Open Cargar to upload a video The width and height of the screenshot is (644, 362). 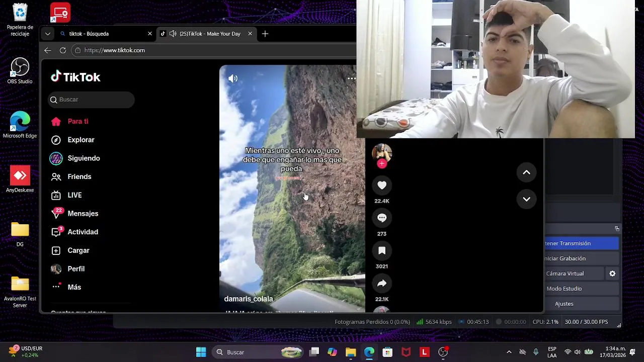click(x=70, y=250)
